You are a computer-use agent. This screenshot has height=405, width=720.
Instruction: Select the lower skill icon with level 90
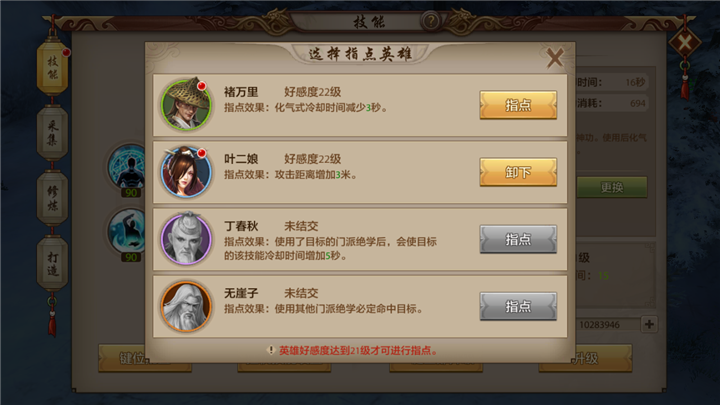[x=128, y=233]
